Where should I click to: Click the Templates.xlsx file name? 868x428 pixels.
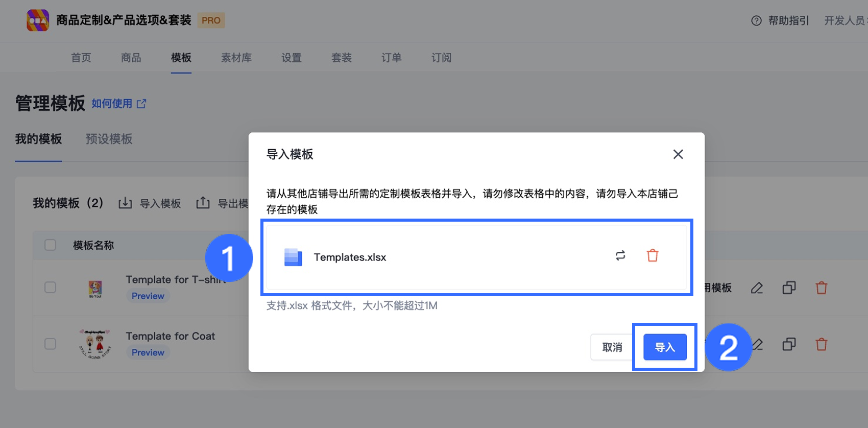[350, 257]
